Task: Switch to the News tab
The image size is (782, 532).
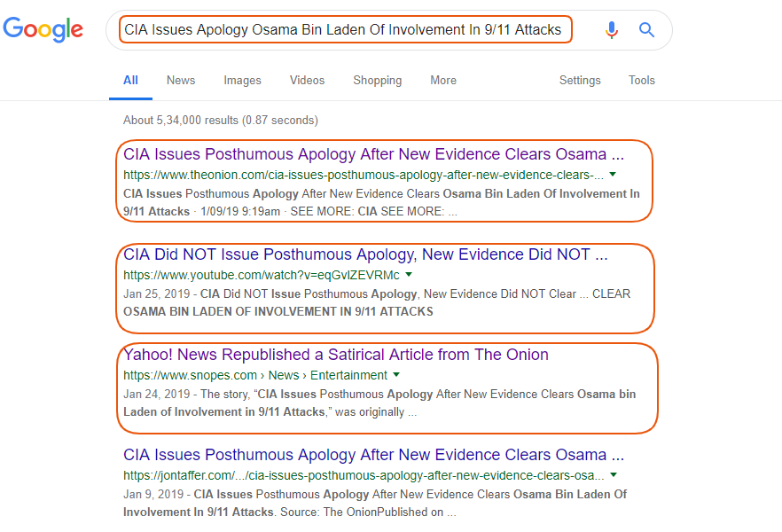Action: click(x=181, y=81)
